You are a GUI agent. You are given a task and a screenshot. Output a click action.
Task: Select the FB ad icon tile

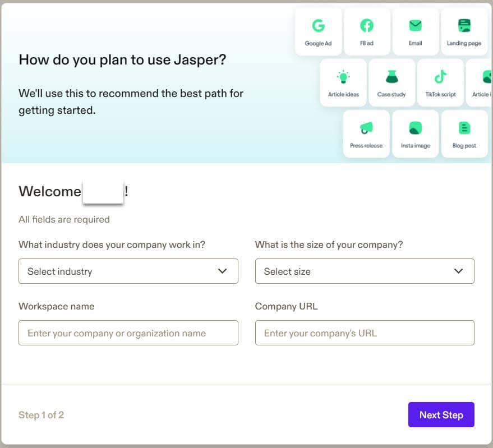coord(367,31)
